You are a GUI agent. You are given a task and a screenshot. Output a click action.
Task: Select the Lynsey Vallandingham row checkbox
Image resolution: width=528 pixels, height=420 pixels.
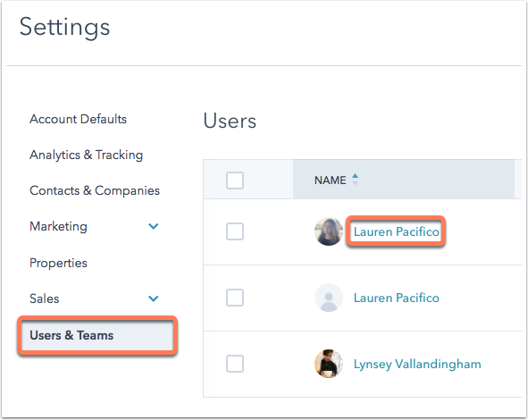pos(235,364)
